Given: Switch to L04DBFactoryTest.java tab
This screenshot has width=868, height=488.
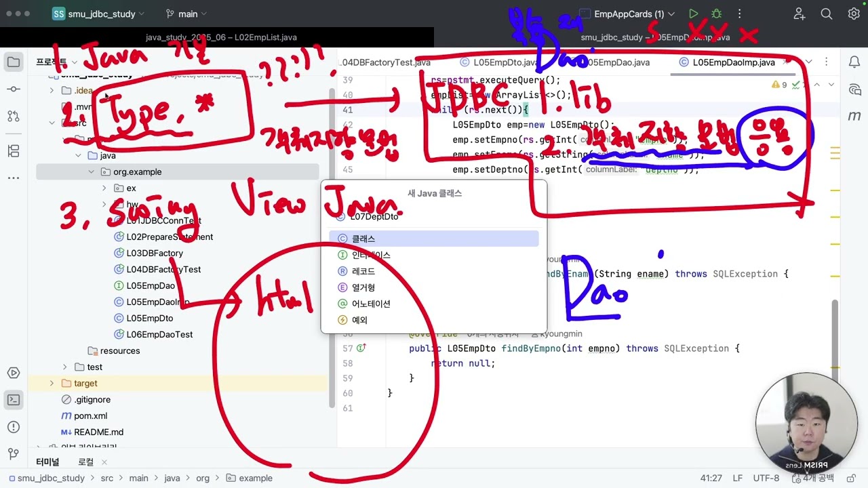Looking at the screenshot, I should click(x=385, y=62).
